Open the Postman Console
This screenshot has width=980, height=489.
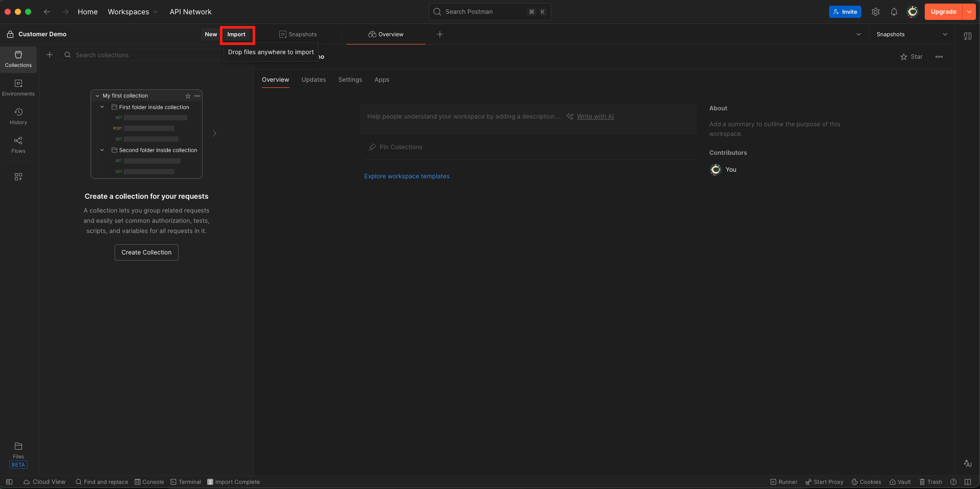(149, 482)
